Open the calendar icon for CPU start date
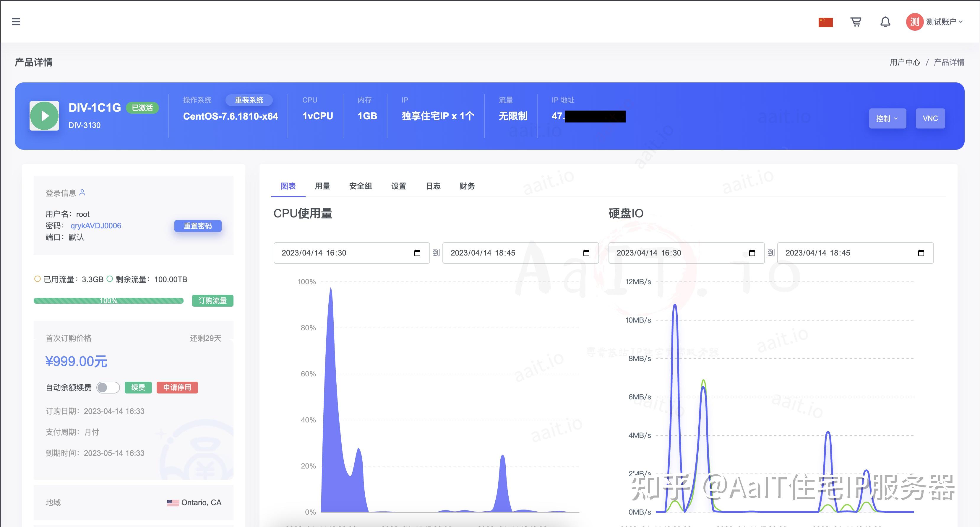This screenshot has height=527, width=980. coord(417,253)
